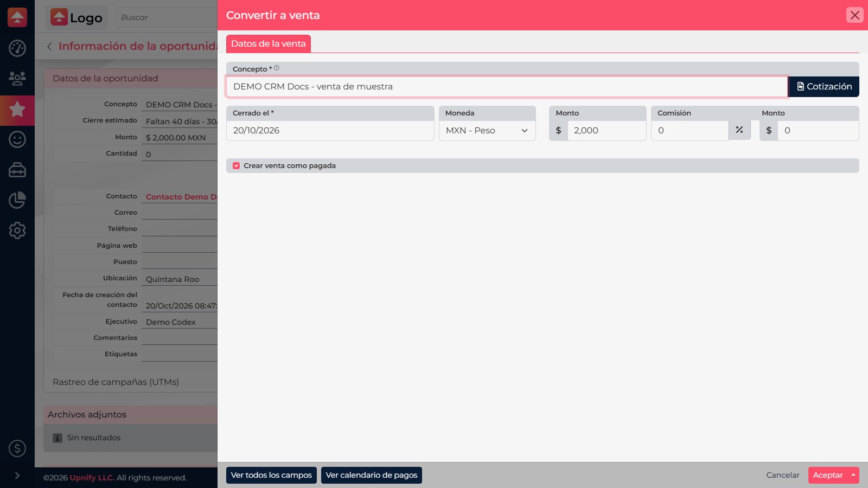Click the Cotización button
This screenshot has width=868, height=488.
(x=824, y=87)
